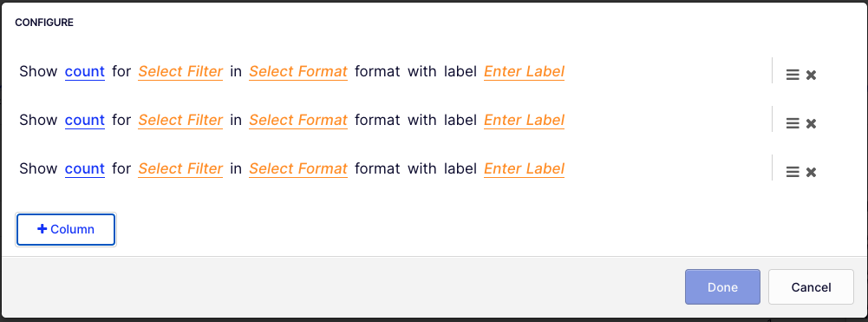Remove the third column row with X

(811, 173)
